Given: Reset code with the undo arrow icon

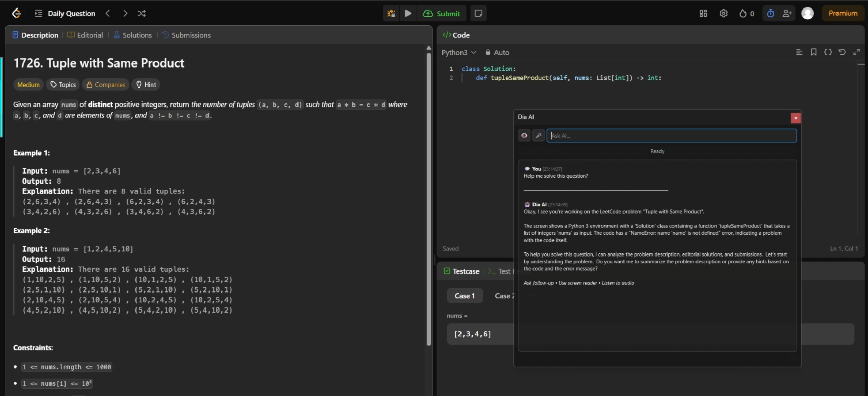Looking at the screenshot, I should [x=842, y=52].
